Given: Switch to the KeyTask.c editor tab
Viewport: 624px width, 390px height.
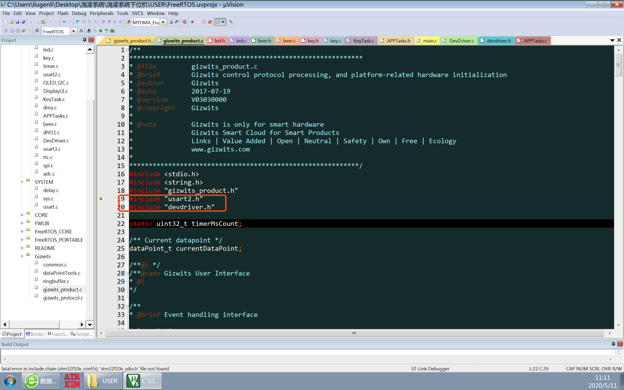Looking at the screenshot, I should click(360, 41).
